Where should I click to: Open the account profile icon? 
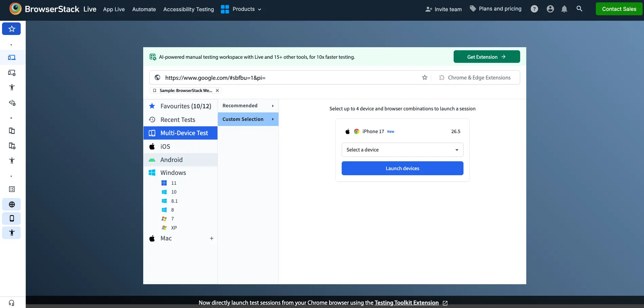[x=550, y=9]
